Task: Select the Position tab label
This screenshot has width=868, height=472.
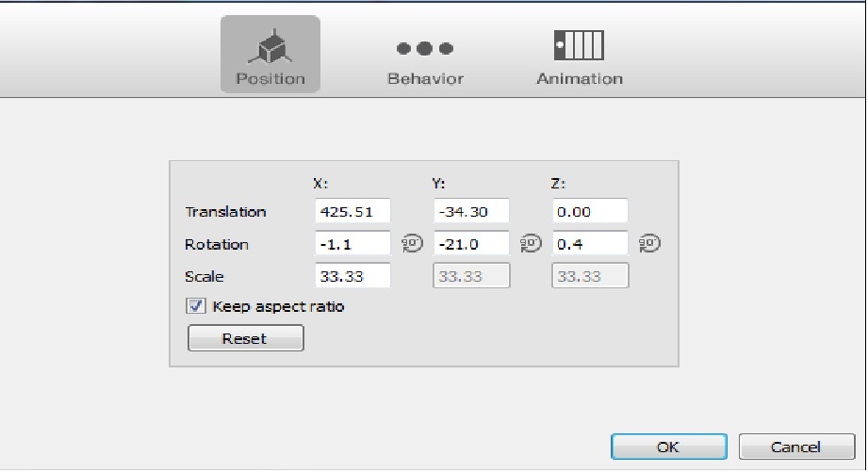Action: point(270,79)
